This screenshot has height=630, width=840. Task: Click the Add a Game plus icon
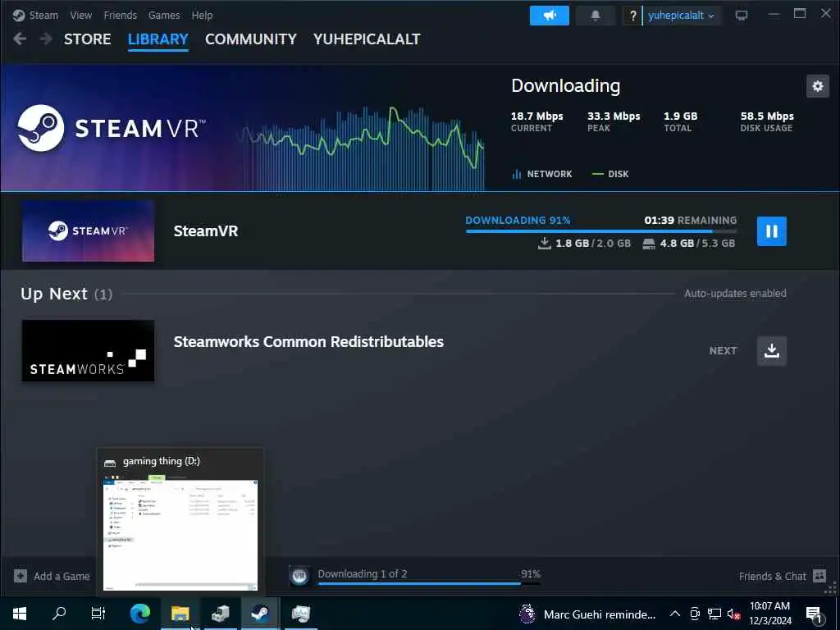[x=21, y=577]
